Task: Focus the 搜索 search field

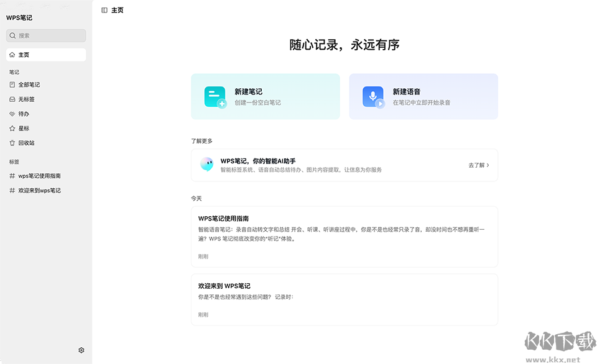Action: [46, 36]
